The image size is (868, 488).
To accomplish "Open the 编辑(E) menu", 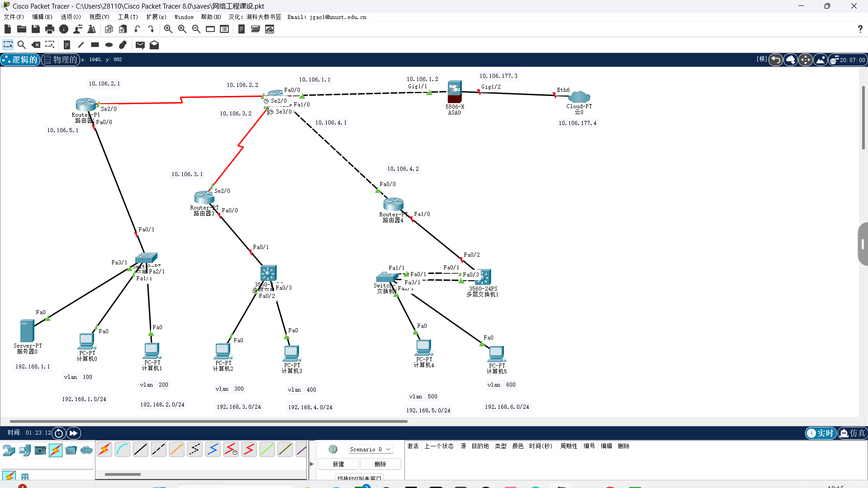I will pos(42,17).
